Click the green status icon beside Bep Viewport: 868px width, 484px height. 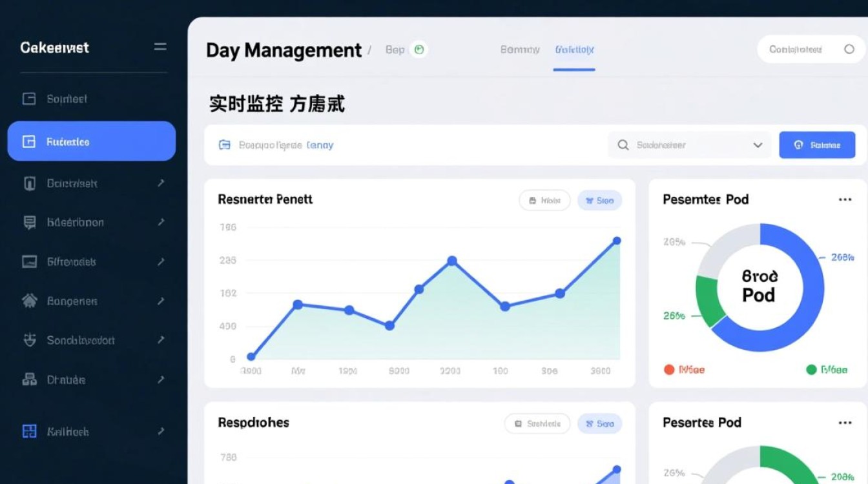pos(419,50)
